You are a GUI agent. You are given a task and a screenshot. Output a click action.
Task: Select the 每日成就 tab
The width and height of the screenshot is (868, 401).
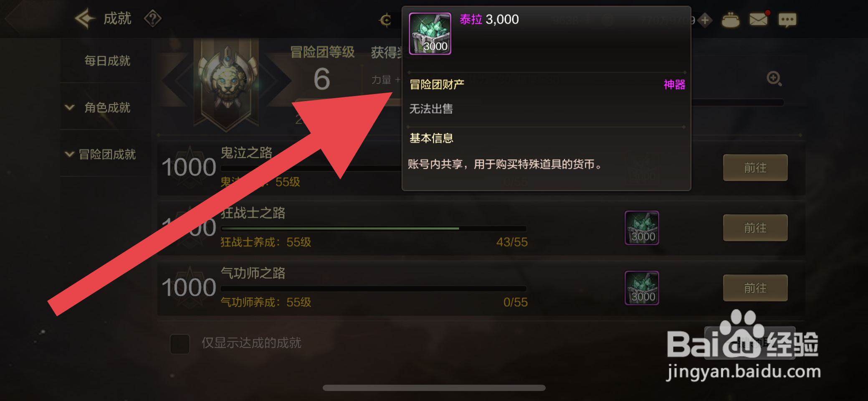click(x=107, y=61)
